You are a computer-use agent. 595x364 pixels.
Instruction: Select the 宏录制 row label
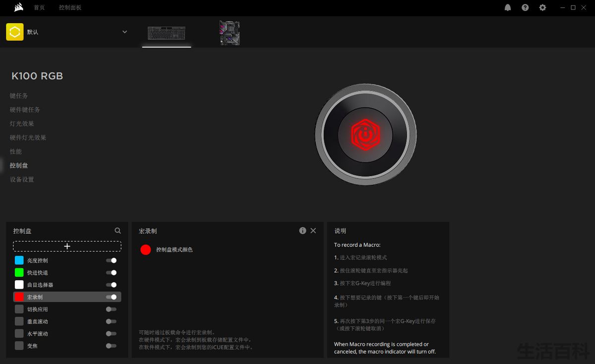pos(35,297)
